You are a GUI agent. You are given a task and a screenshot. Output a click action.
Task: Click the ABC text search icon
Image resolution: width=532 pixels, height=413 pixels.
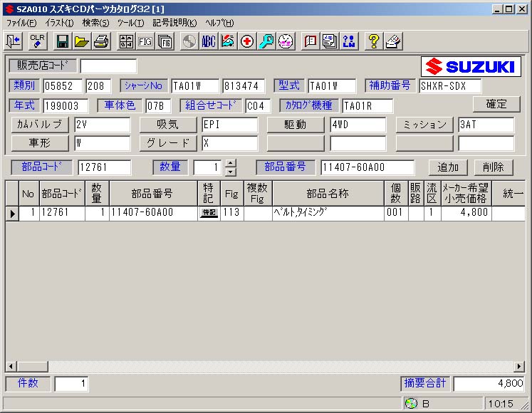tap(209, 41)
